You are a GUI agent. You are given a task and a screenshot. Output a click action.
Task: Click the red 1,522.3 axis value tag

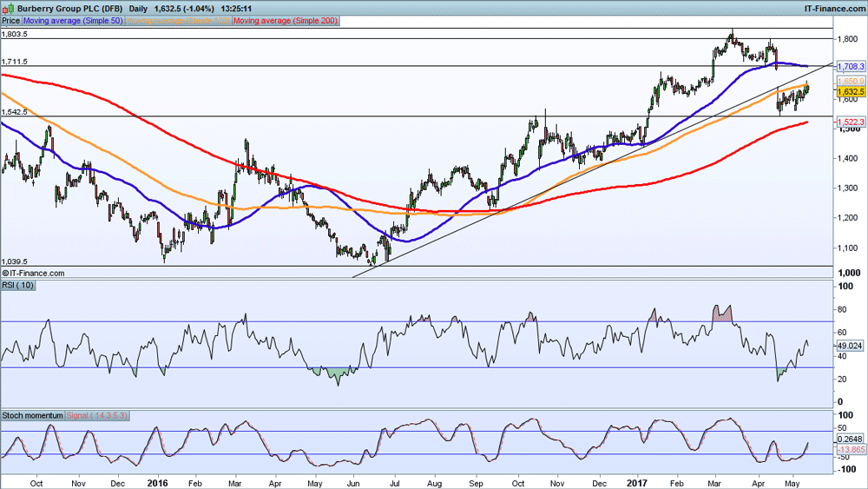pyautogui.click(x=851, y=122)
